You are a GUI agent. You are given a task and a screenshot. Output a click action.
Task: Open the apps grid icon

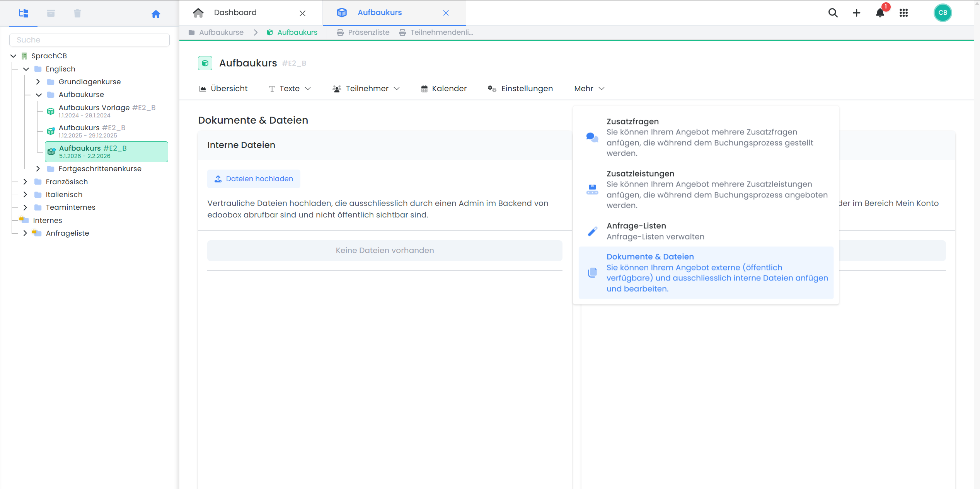click(903, 13)
